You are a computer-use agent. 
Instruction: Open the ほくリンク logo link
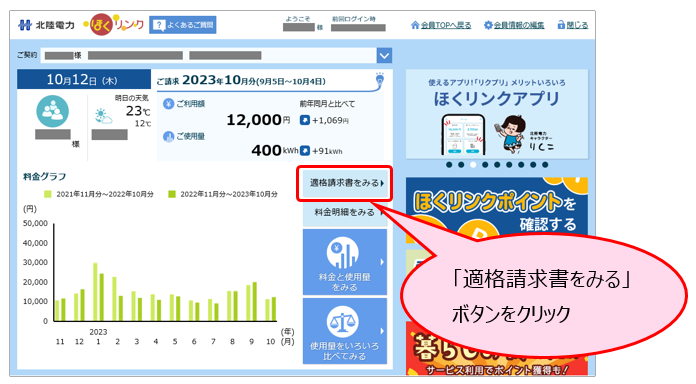[x=114, y=24]
